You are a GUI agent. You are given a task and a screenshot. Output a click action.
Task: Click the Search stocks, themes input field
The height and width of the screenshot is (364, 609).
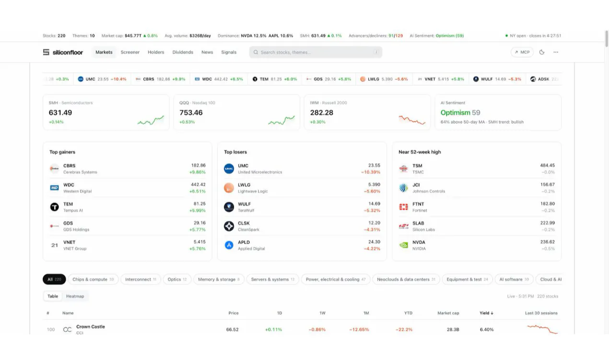pyautogui.click(x=316, y=52)
